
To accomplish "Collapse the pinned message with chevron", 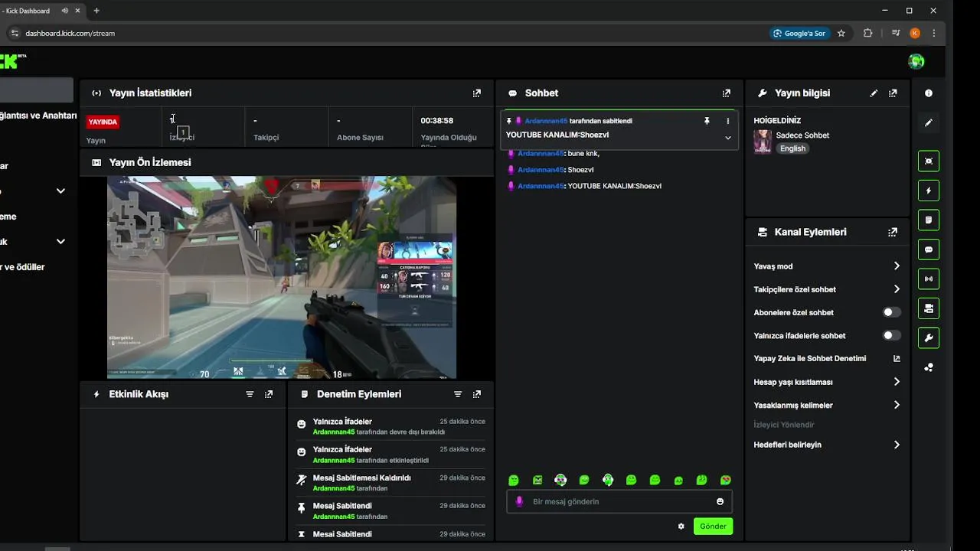I will pos(728,138).
